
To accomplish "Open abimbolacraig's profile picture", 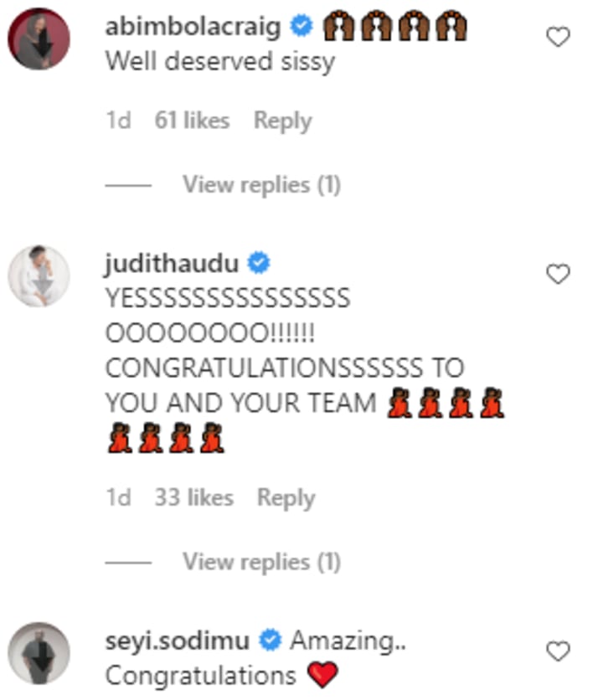I will click(39, 39).
